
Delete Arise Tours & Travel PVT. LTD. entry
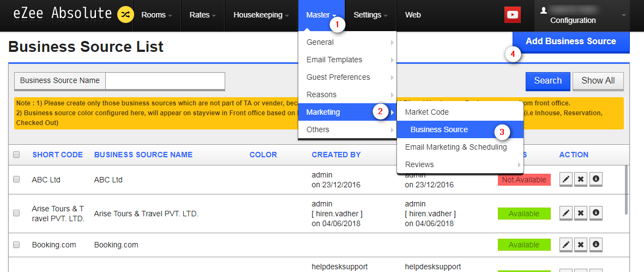580,213
